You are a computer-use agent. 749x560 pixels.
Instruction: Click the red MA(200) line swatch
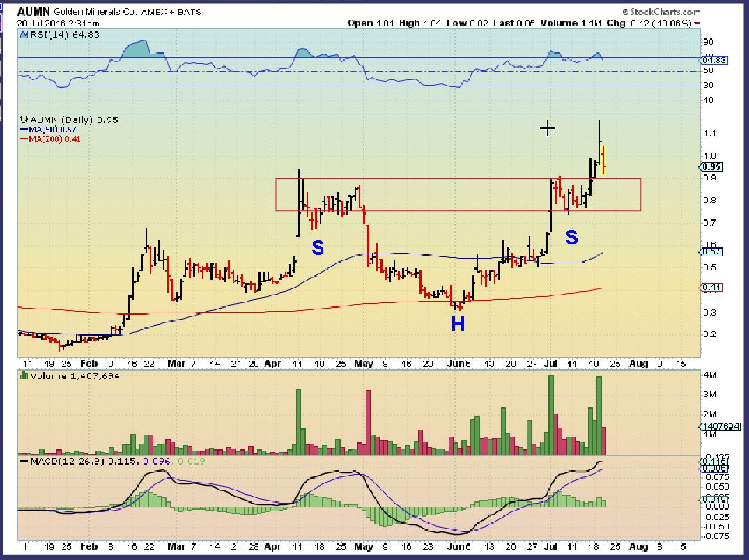pos(24,139)
